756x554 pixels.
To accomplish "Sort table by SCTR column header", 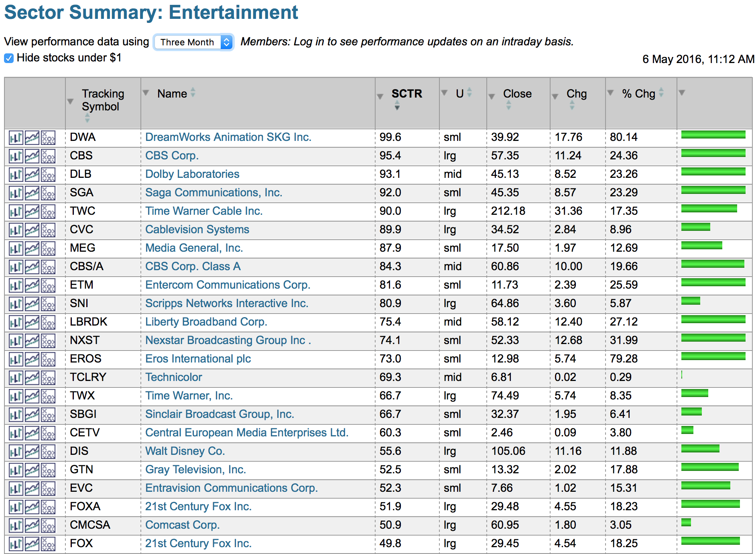I will pyautogui.click(x=406, y=94).
